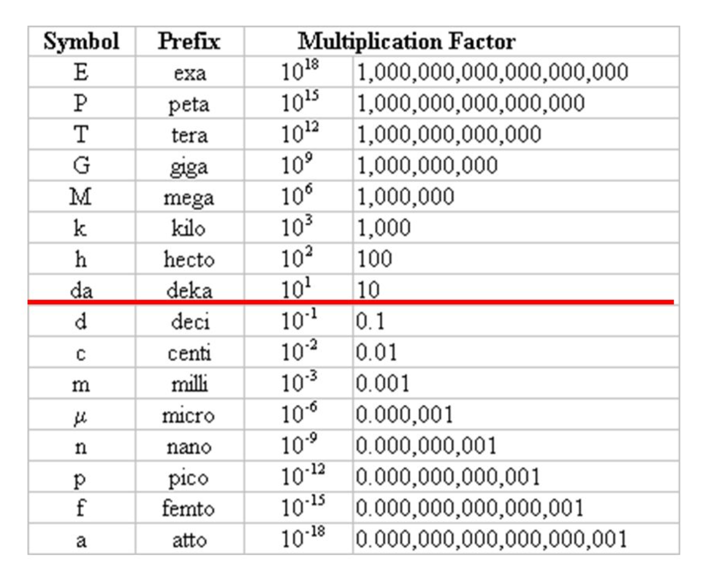Click the "Prefix" column header
Screen dimensions: 709x588
pyautogui.click(x=189, y=42)
